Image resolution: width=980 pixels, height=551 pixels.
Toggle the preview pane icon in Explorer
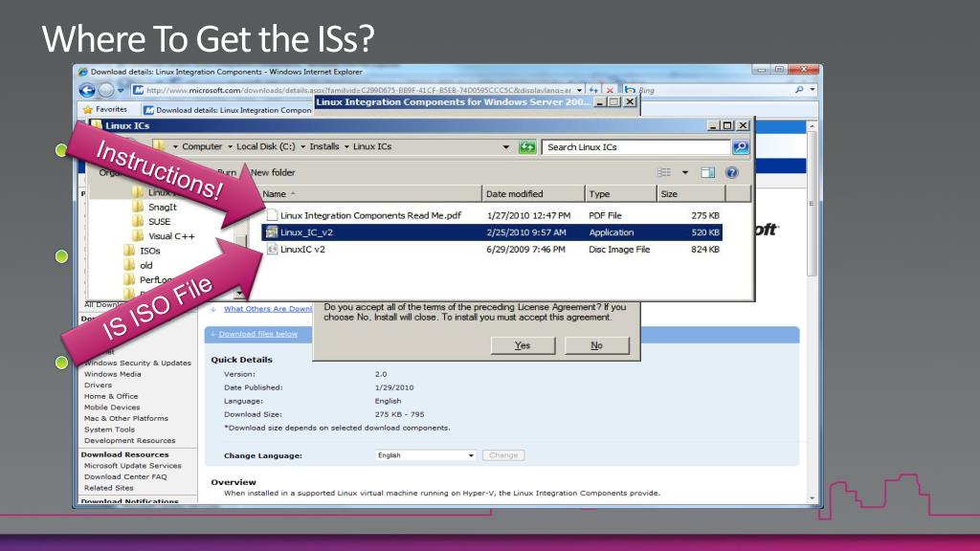(x=707, y=172)
